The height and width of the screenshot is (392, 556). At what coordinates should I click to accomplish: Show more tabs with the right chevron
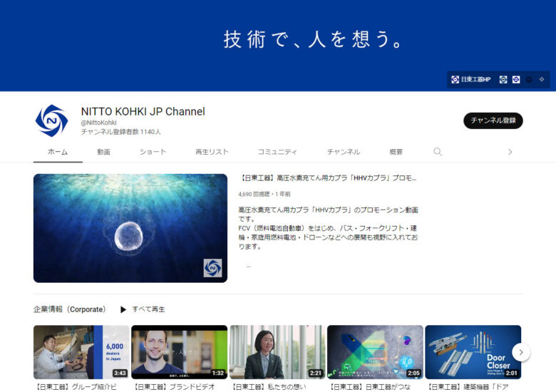[510, 152]
